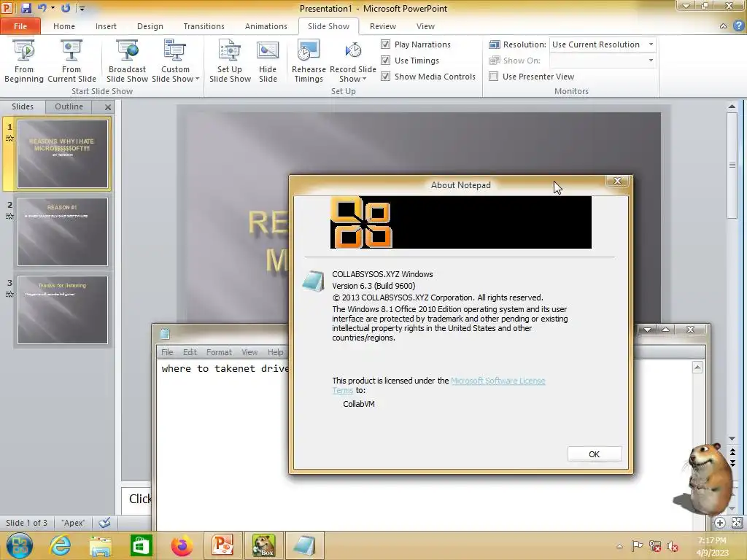Launch Internet Explorer from taskbar
747x560 pixels.
pos(60,545)
